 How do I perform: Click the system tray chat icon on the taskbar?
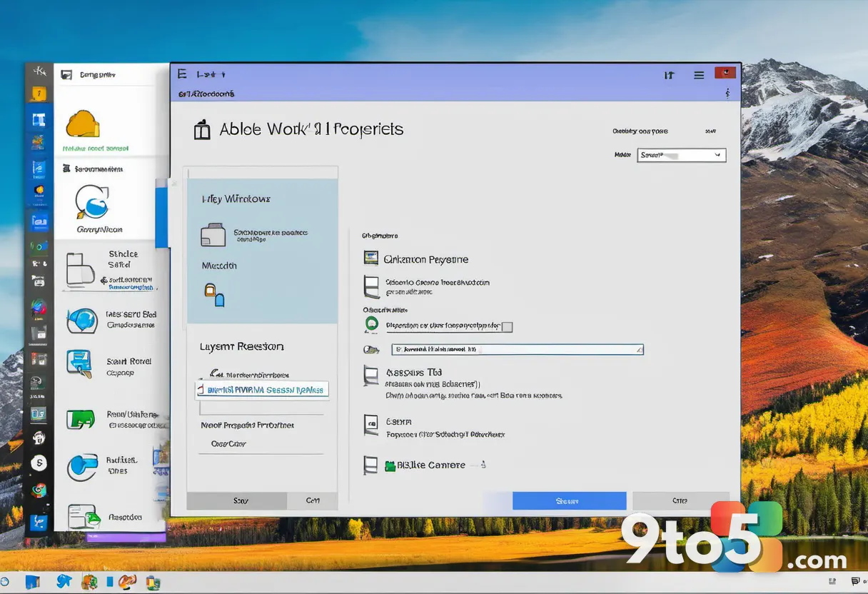pos(855,582)
